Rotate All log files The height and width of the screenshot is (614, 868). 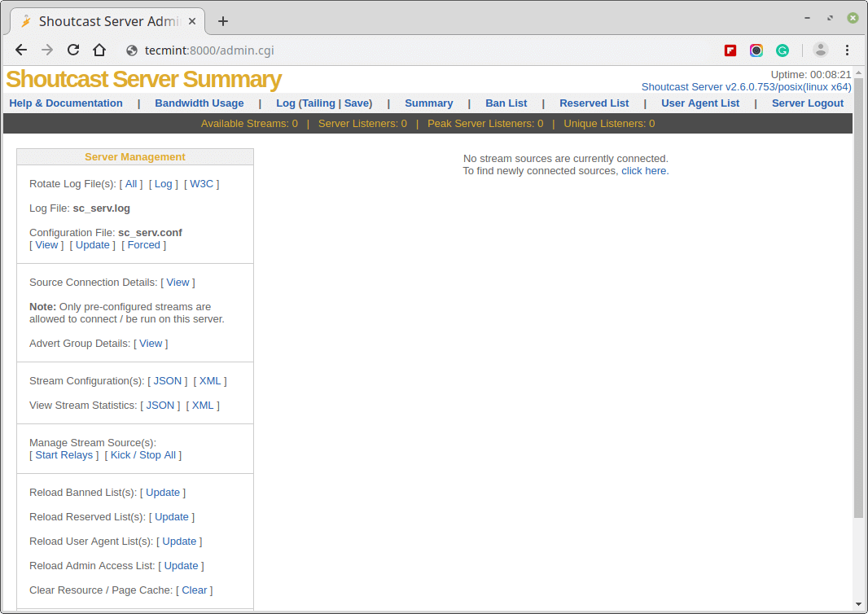pyautogui.click(x=131, y=184)
